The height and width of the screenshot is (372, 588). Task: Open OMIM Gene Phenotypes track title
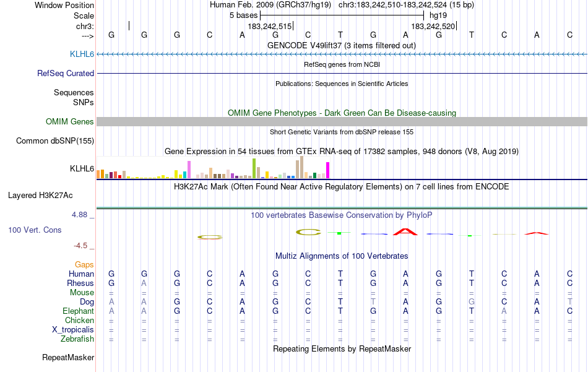point(342,113)
